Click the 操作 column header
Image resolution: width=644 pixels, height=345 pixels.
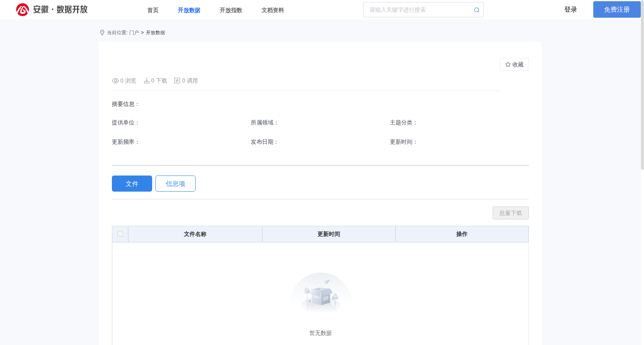462,234
